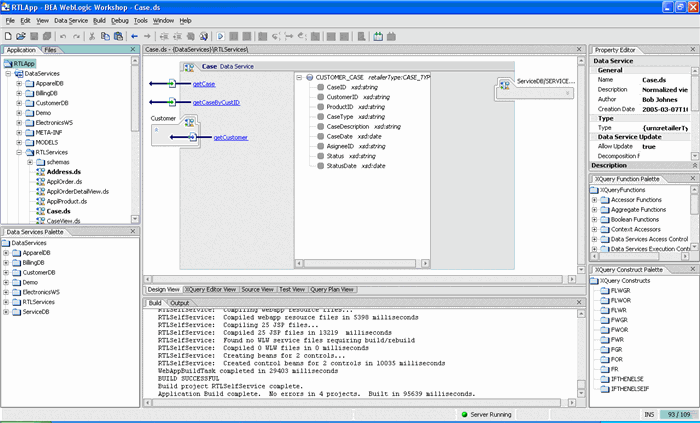Open the Debug menu
Screen dimensions: 700x423
coord(120,21)
